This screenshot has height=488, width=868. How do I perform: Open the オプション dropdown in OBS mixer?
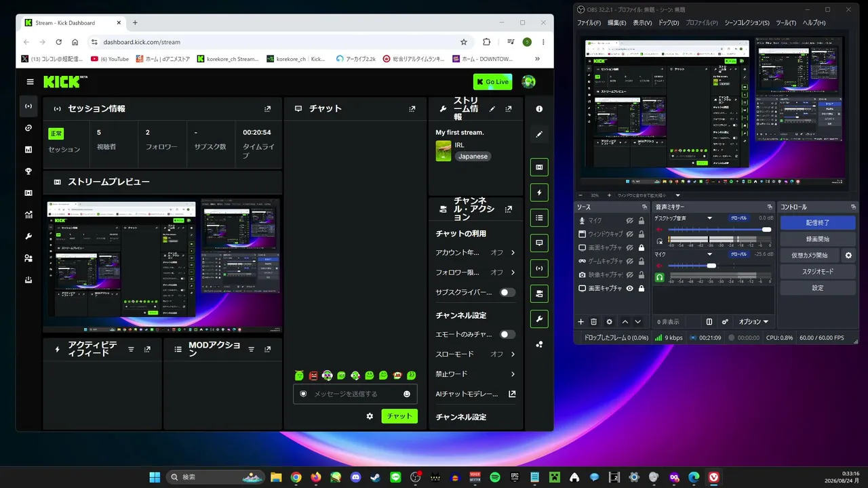(753, 322)
